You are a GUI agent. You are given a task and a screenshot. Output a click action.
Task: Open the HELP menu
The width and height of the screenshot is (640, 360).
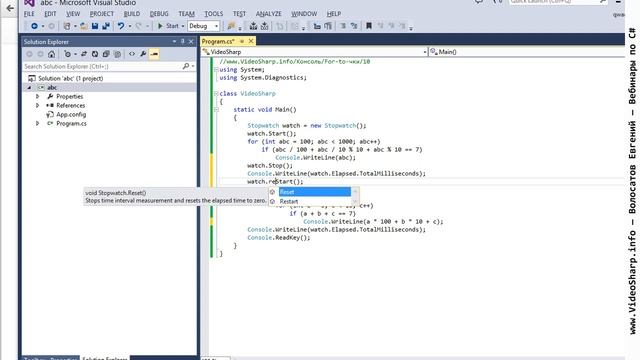[333, 14]
